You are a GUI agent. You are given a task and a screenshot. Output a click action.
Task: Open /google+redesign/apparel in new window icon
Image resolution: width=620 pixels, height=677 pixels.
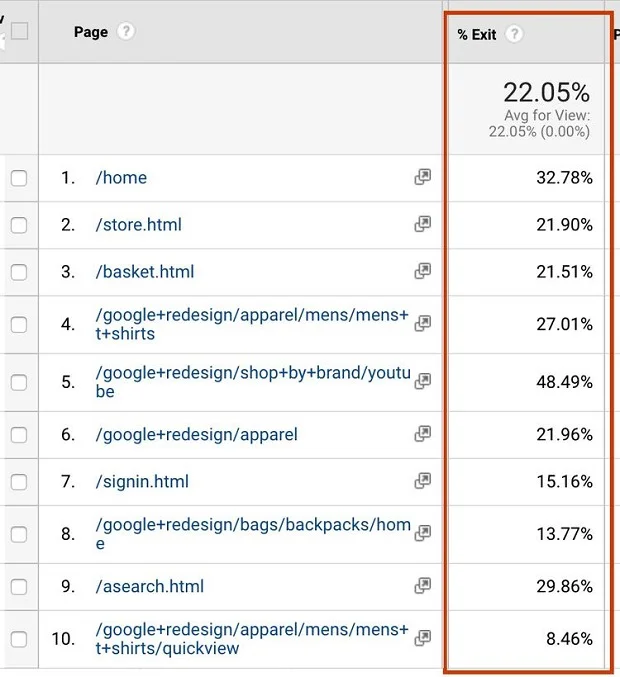click(422, 434)
